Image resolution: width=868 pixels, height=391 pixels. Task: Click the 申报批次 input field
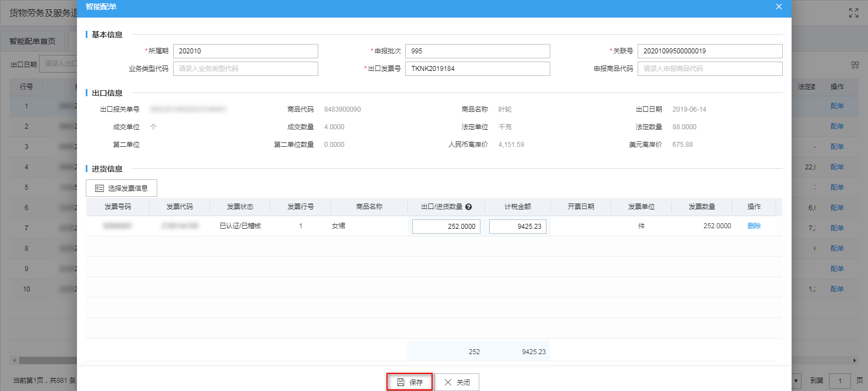point(477,51)
